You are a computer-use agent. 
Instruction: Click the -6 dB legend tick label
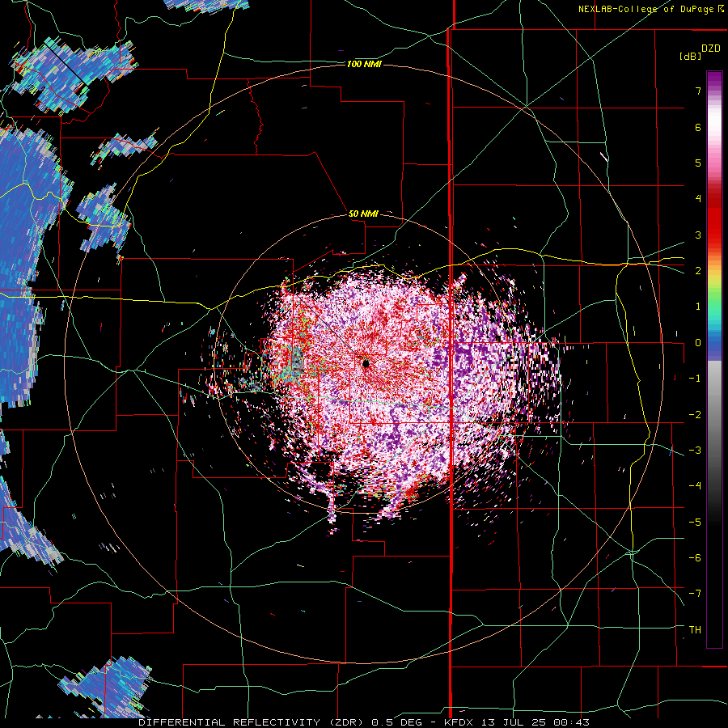695,558
